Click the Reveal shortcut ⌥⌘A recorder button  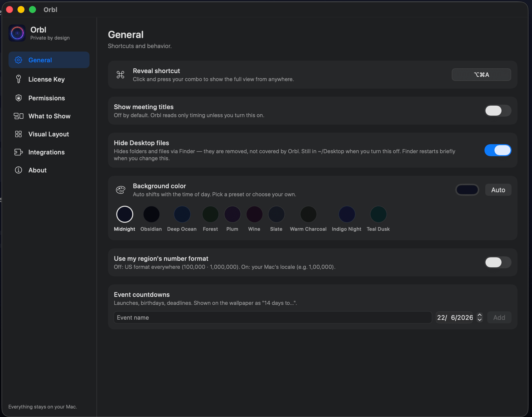tap(481, 75)
